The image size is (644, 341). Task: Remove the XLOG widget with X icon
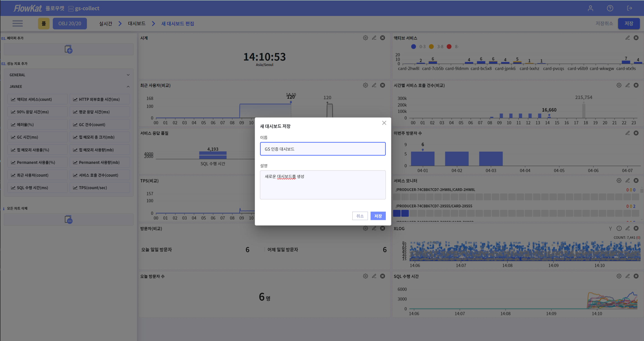pyautogui.click(x=636, y=228)
